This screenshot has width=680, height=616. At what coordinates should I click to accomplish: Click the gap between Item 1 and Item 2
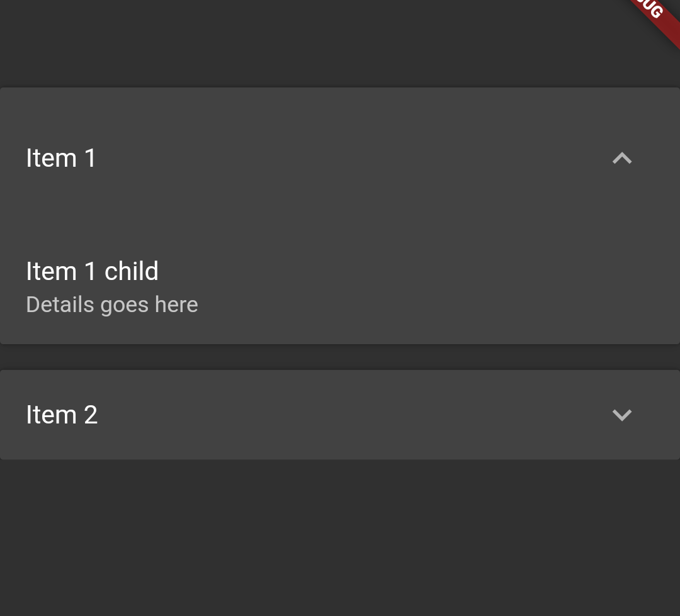340,356
